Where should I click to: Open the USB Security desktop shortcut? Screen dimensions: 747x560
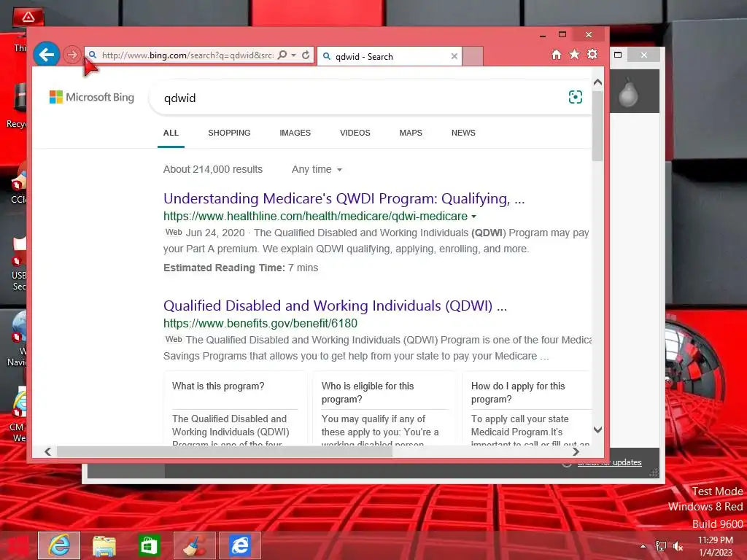(x=19, y=264)
